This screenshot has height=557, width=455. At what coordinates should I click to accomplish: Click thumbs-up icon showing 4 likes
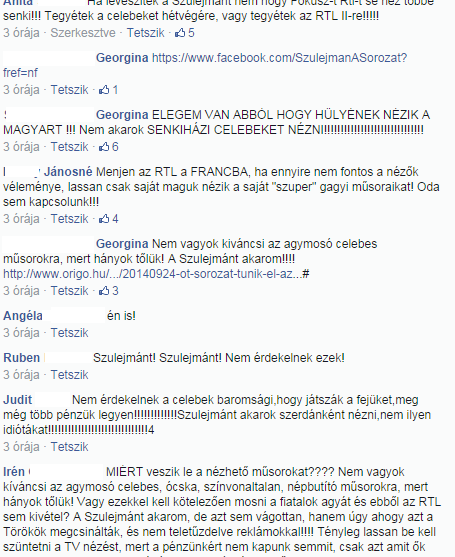click(x=104, y=218)
